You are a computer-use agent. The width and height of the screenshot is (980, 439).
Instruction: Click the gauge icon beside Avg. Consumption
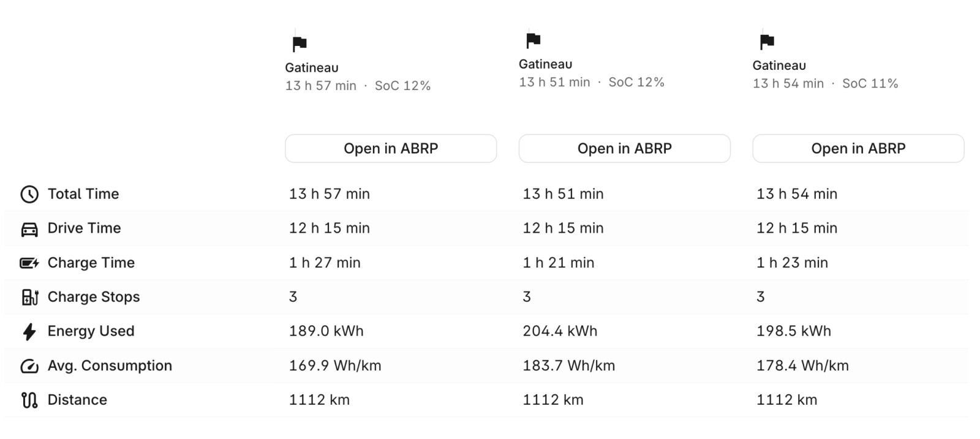click(29, 366)
